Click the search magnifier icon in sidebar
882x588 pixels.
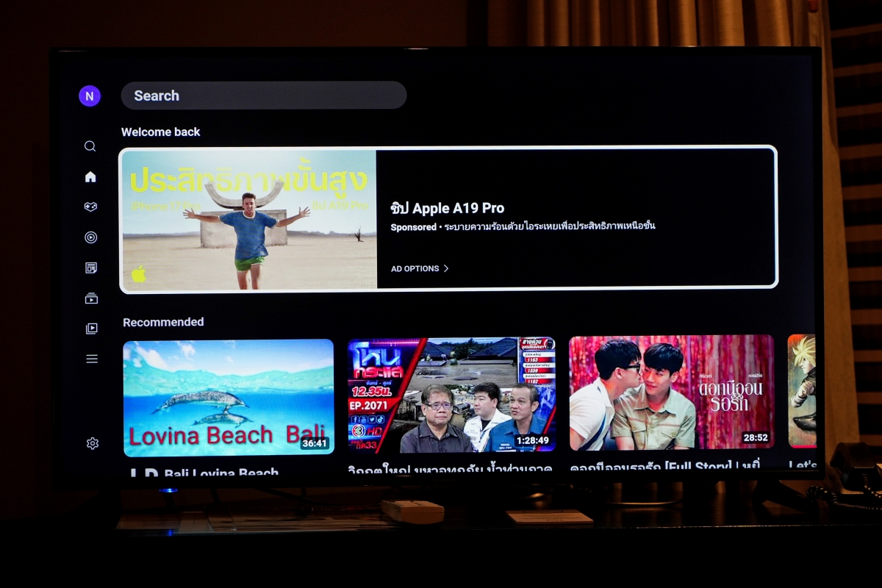pyautogui.click(x=90, y=146)
